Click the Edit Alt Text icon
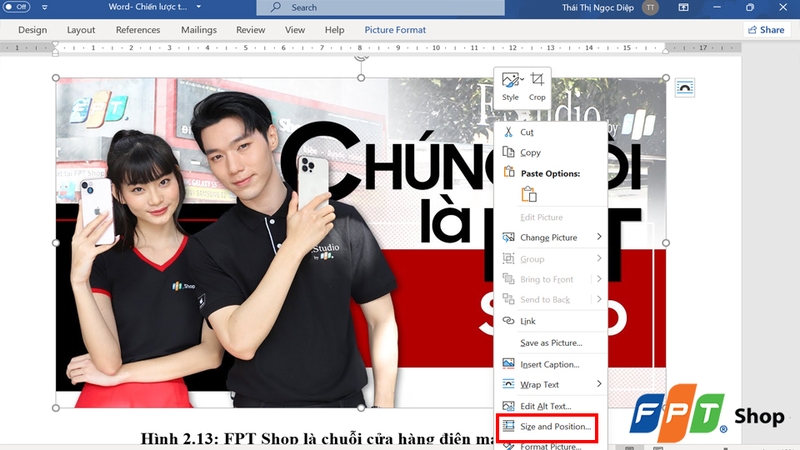 coord(508,406)
